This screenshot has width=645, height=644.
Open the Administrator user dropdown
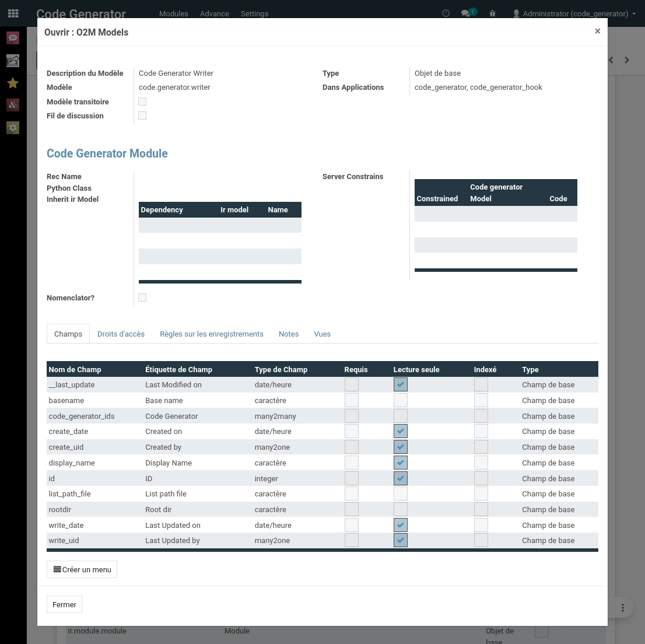coord(574,13)
